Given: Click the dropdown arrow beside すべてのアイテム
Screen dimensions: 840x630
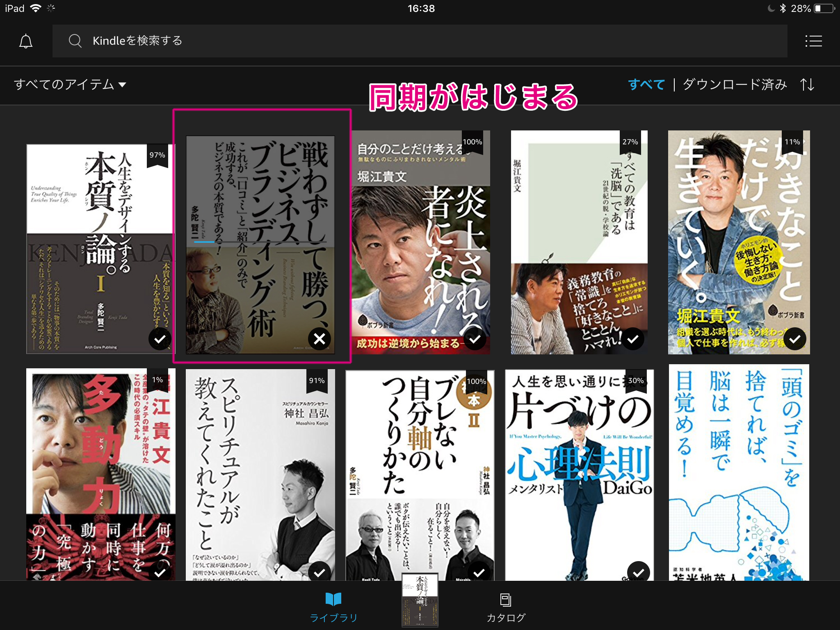Looking at the screenshot, I should (x=122, y=85).
